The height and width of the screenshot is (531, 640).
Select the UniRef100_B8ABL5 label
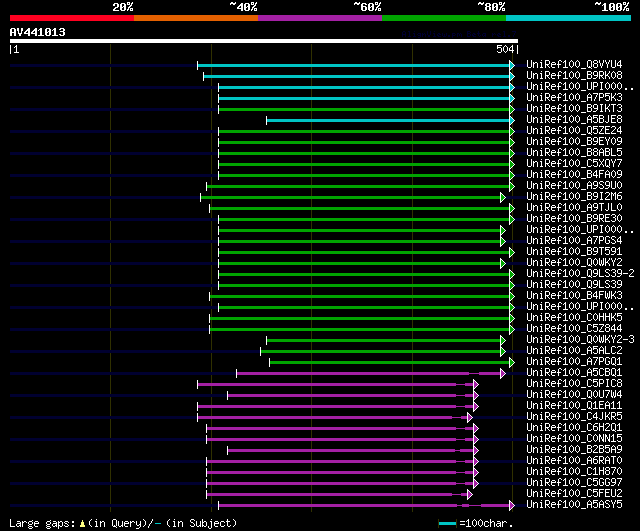[x=574, y=153]
